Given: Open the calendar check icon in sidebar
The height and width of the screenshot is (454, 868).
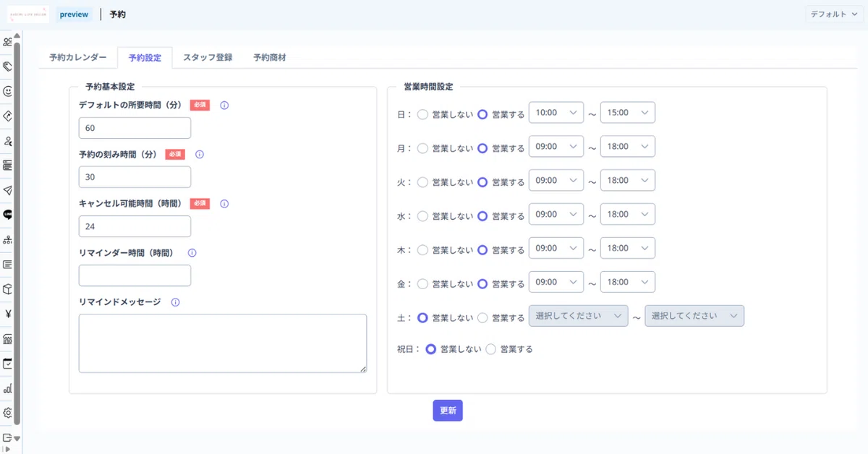Looking at the screenshot, I should [x=7, y=364].
